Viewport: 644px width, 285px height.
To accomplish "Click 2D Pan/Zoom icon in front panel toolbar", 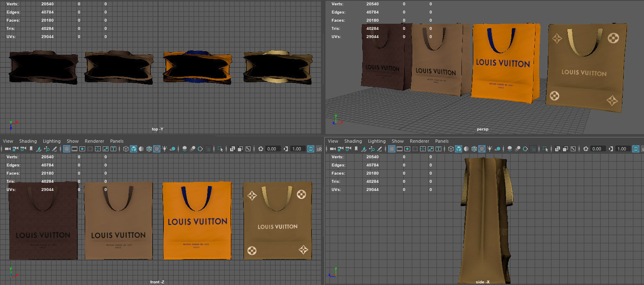I will 47,149.
